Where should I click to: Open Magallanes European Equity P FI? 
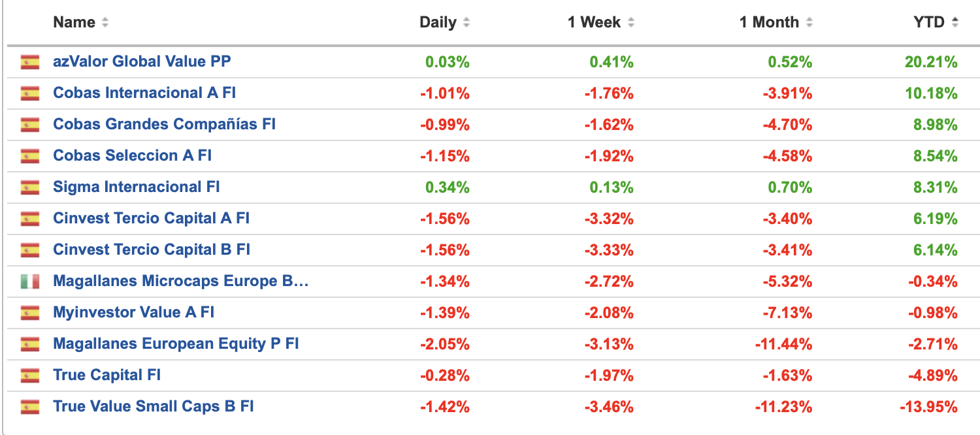pos(176,344)
